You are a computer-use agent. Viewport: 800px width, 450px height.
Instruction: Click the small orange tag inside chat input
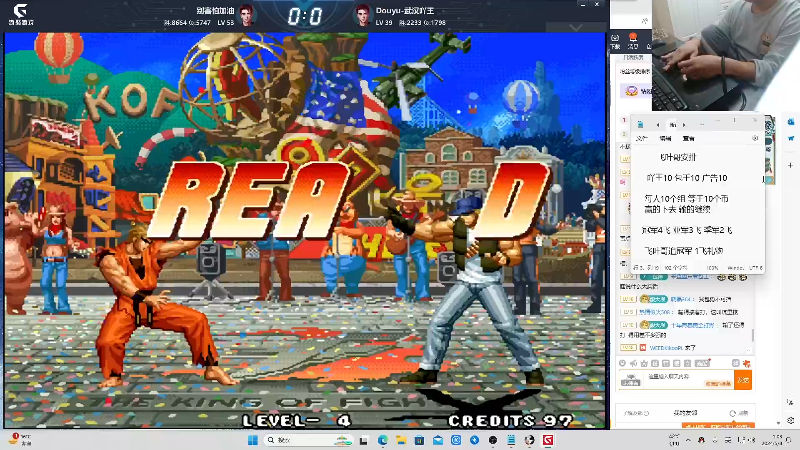coord(718,384)
